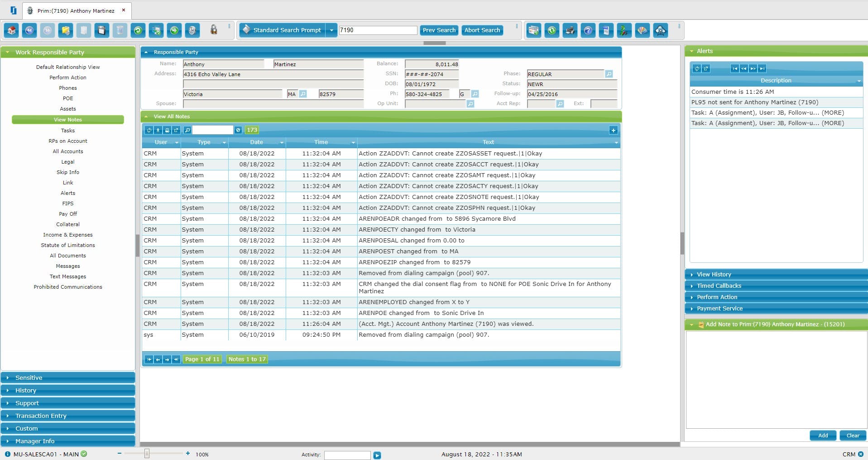Open All Documents in the left menu
Viewport: 868px width, 460px height.
pos(68,256)
